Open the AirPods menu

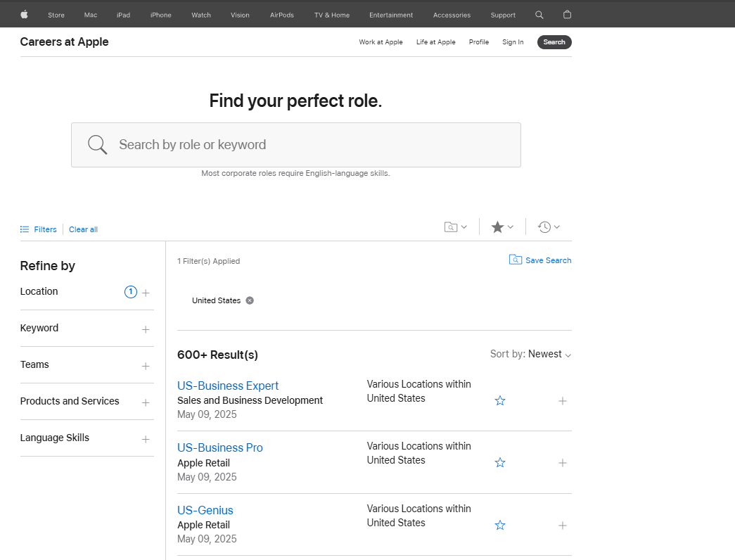tap(282, 15)
